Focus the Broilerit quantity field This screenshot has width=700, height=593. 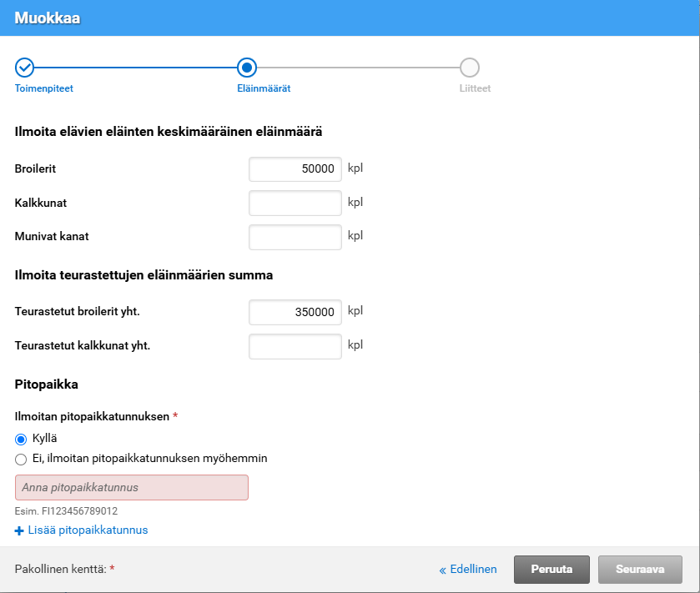[x=295, y=169]
